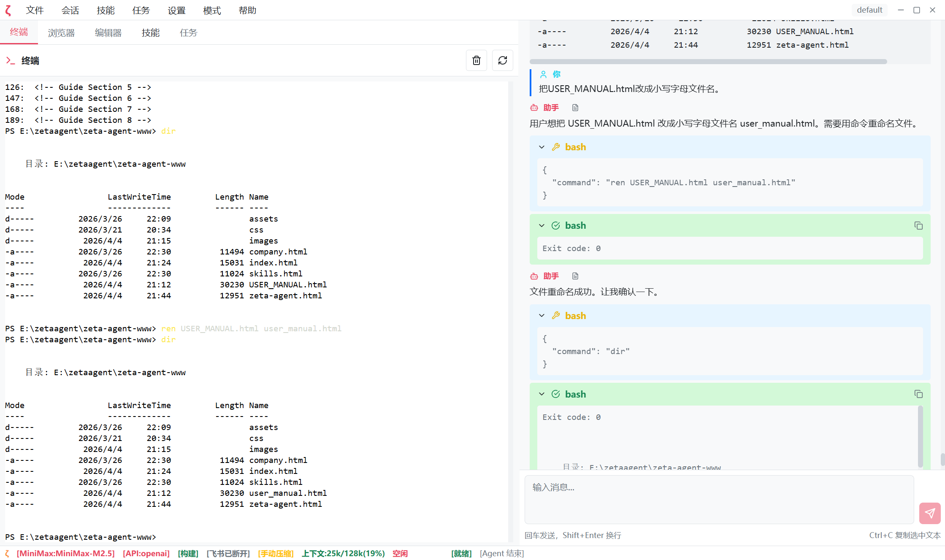Screen dimensions: 945x560
Task: Click the 飞书已断开 status indicator
Action: pyautogui.click(x=228, y=553)
